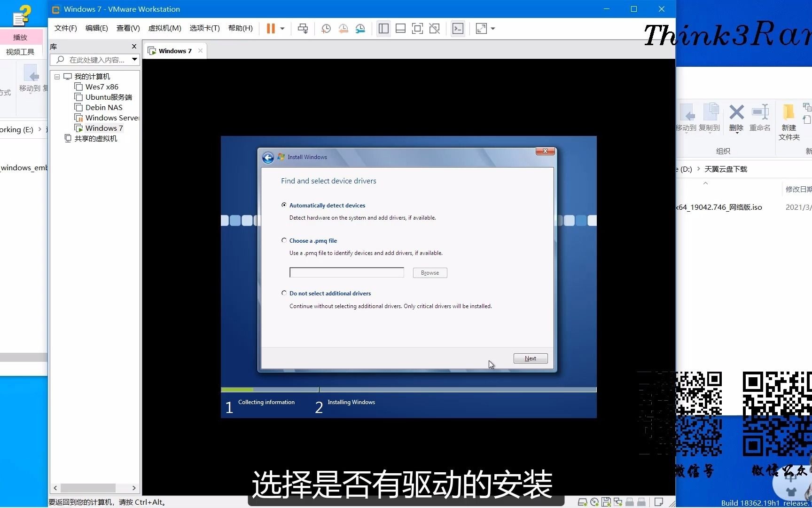Toggle the thumbnail bar view icon

[400, 28]
